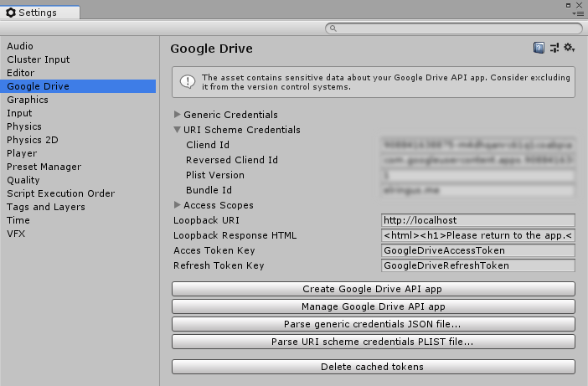Click the Plist Version field
This screenshot has height=386, width=588.
[x=477, y=175]
